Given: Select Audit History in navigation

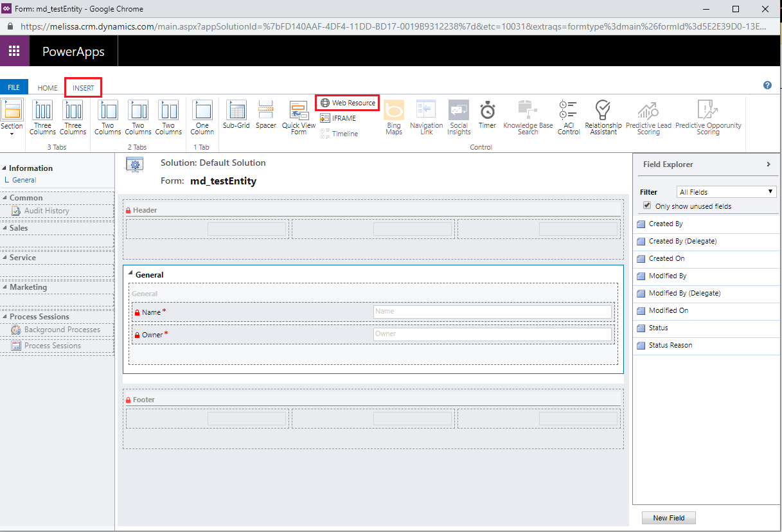Looking at the screenshot, I should pyautogui.click(x=46, y=211).
